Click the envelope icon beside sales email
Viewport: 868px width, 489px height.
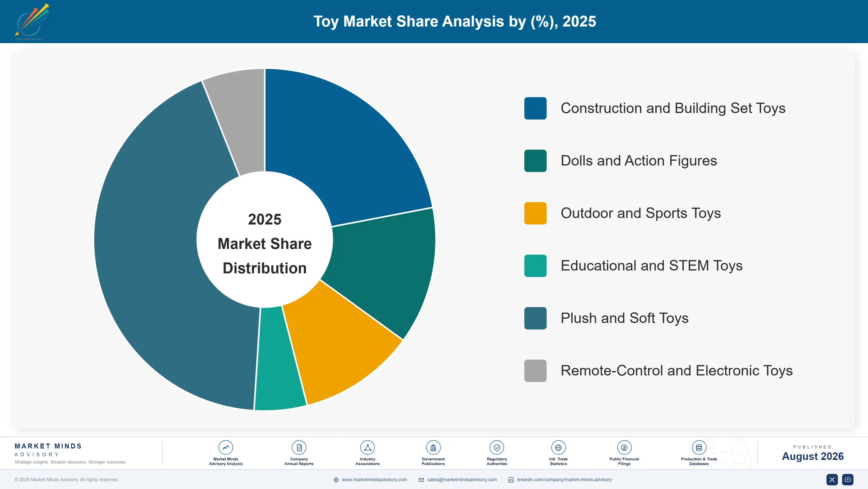point(421,480)
